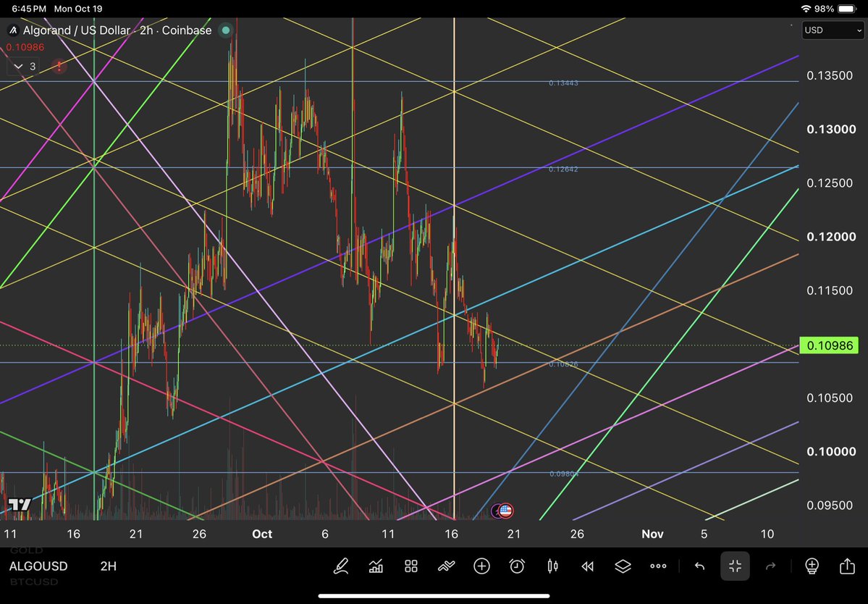Expand the indicators legend showing 3

click(25, 67)
